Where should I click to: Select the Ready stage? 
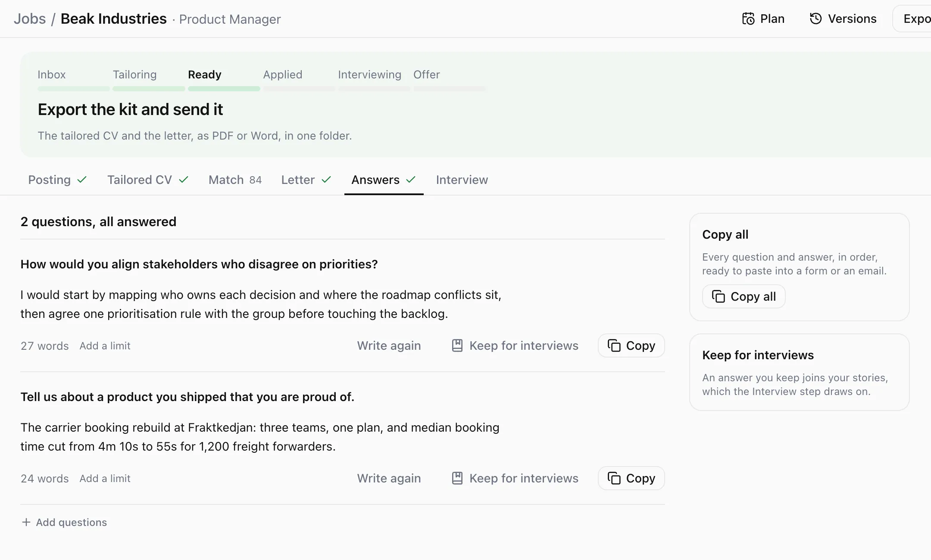point(205,75)
